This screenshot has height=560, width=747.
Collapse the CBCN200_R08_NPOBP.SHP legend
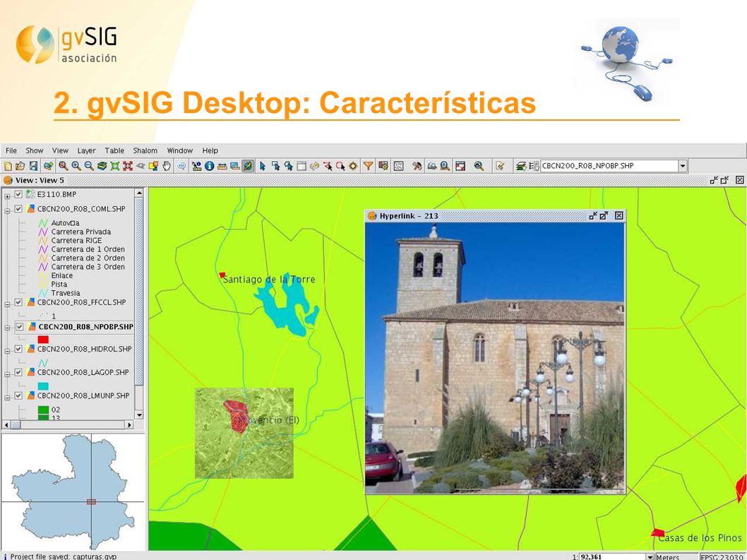7,328
